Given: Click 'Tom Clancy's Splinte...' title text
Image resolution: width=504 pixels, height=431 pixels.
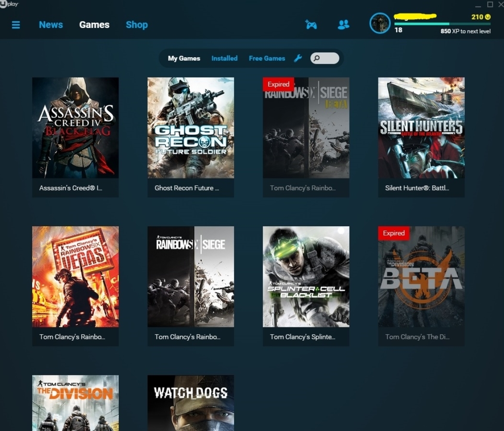Looking at the screenshot, I should [x=303, y=337].
